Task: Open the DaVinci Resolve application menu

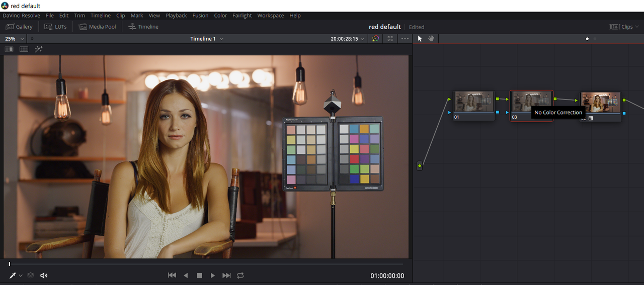Action: (x=21, y=16)
